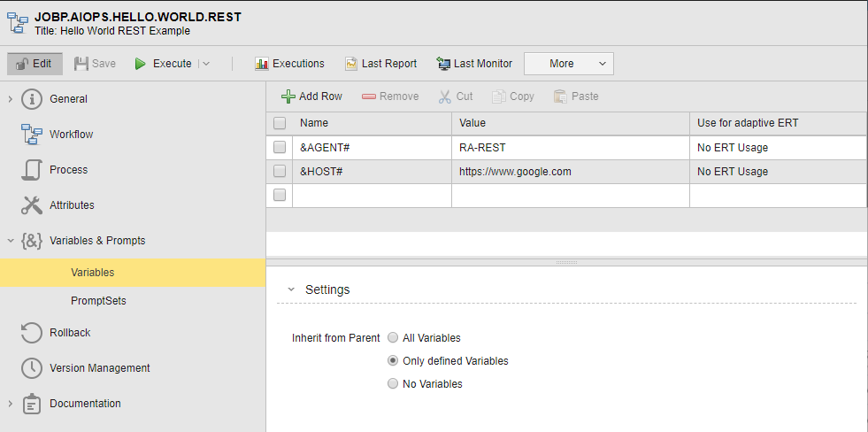Click the Version Management clock icon
Viewport: 868px width, 432px height.
click(32, 368)
